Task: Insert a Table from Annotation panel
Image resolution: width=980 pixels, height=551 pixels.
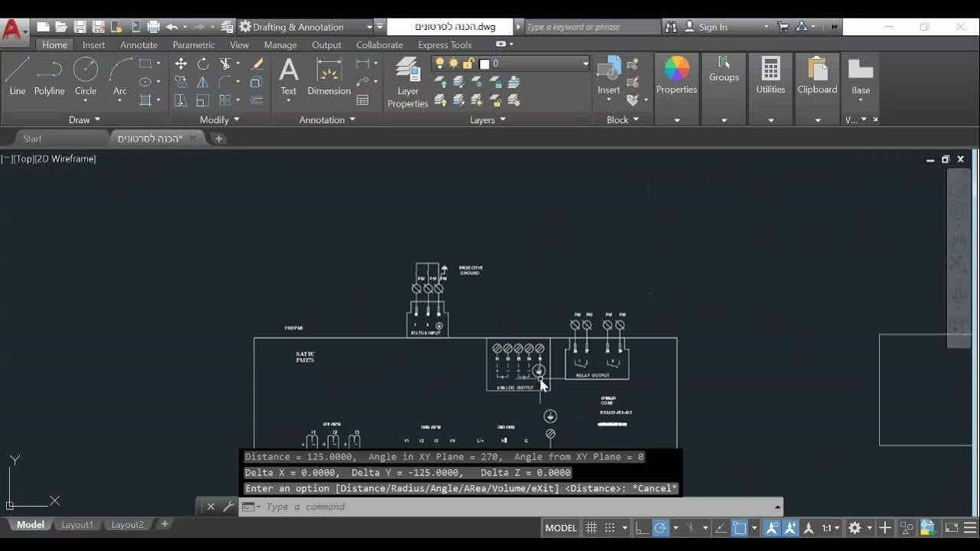Action: pyautogui.click(x=363, y=100)
